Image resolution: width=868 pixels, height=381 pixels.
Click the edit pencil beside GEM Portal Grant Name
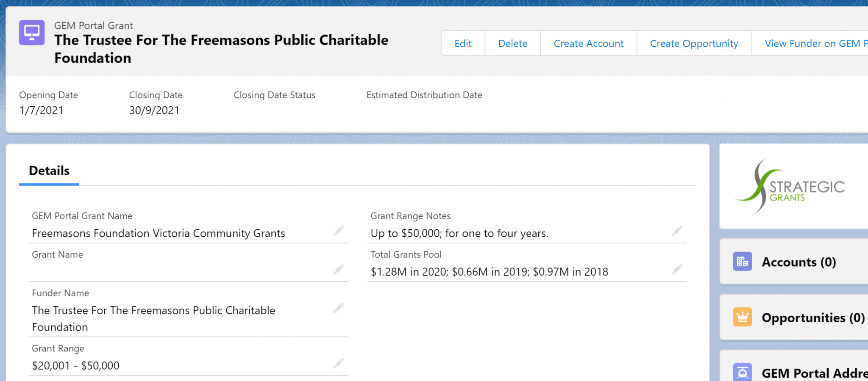point(338,231)
